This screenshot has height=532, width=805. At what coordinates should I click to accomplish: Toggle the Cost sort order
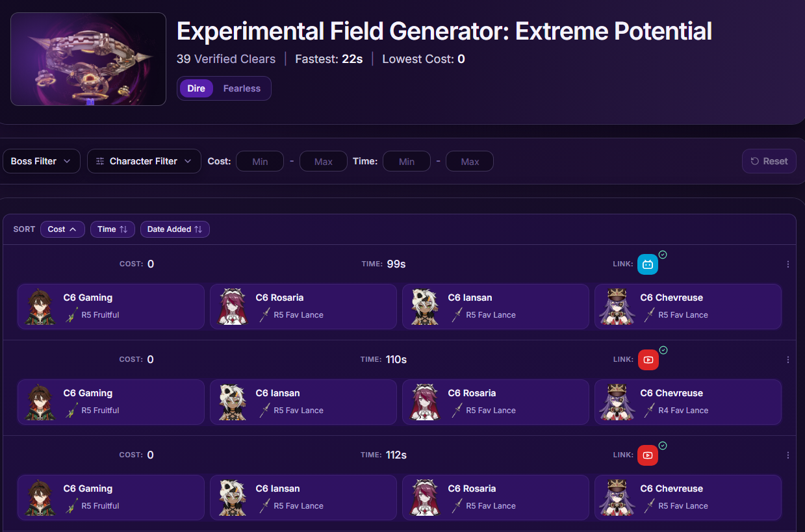[62, 229]
